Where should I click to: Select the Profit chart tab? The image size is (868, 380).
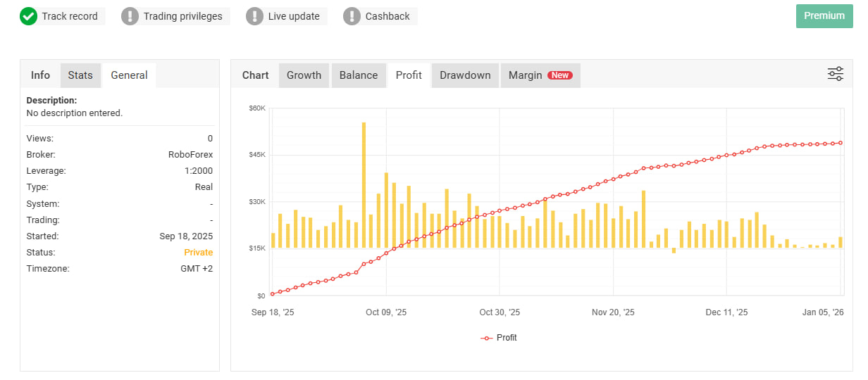click(x=409, y=75)
